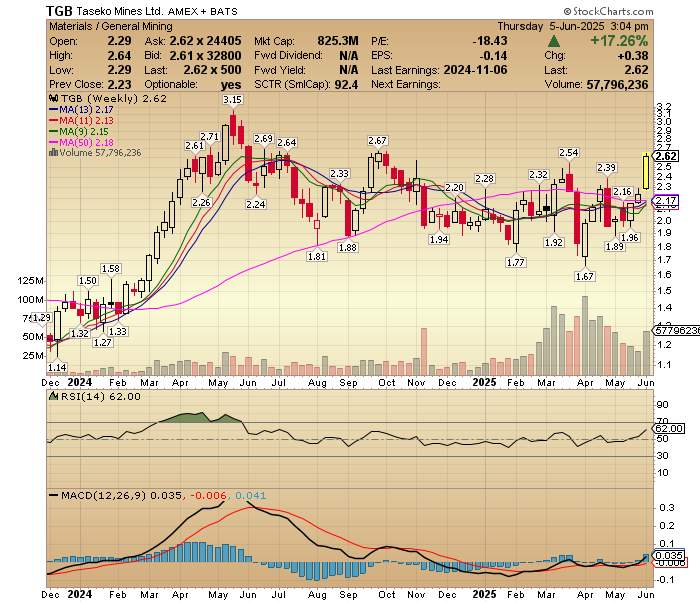Click the High: label
Image resolution: width=700 pixels, height=603 pixels.
pos(61,55)
